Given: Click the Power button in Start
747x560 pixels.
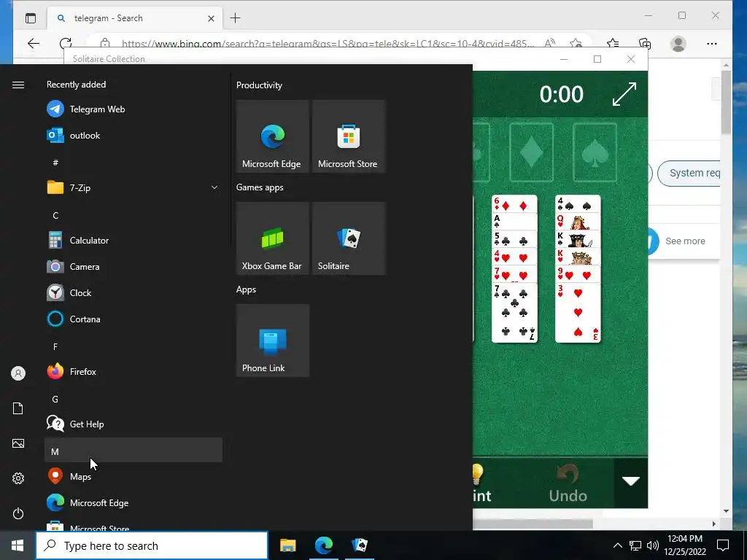Looking at the screenshot, I should coord(18,513).
